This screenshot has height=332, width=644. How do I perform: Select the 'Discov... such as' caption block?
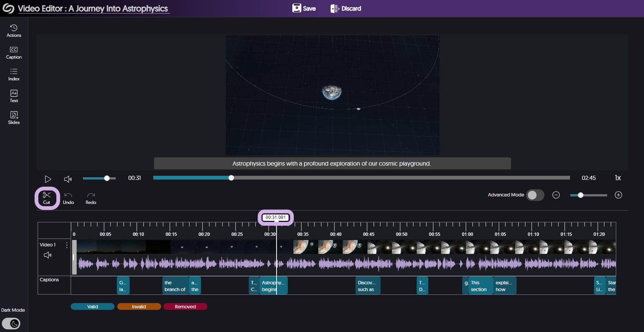[x=367, y=286]
